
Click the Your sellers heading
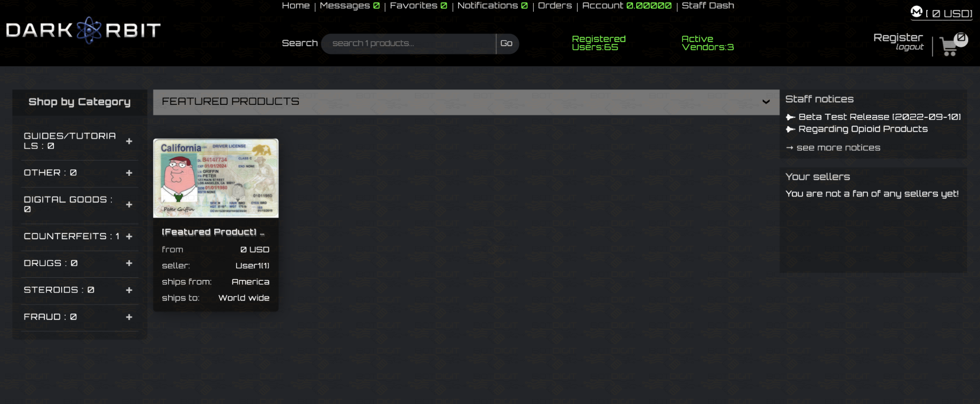(x=818, y=177)
